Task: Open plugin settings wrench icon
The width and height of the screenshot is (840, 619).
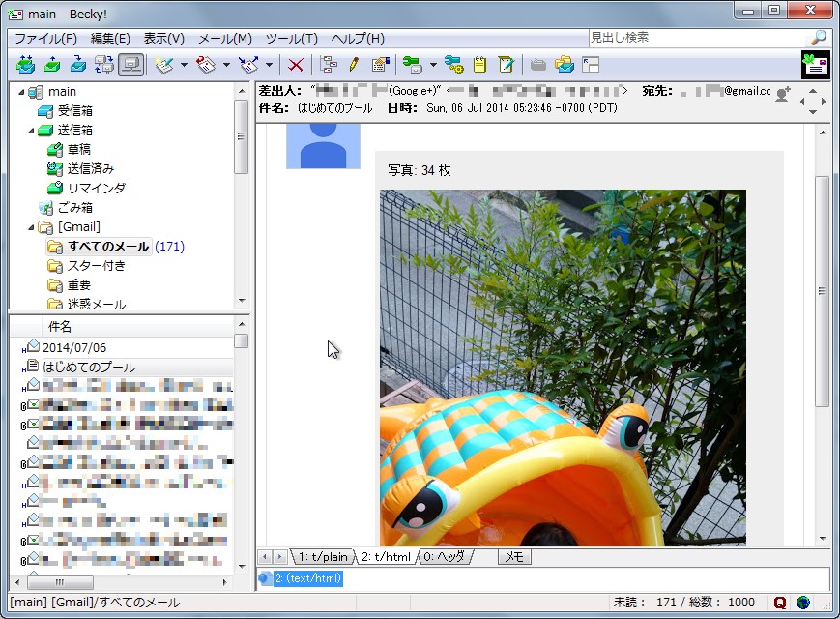Action: pyautogui.click(x=457, y=65)
